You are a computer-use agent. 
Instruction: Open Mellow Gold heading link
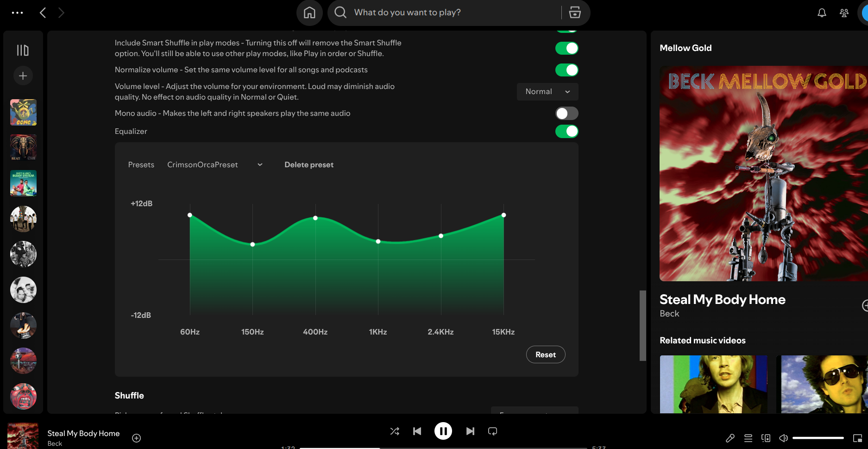[x=686, y=48]
